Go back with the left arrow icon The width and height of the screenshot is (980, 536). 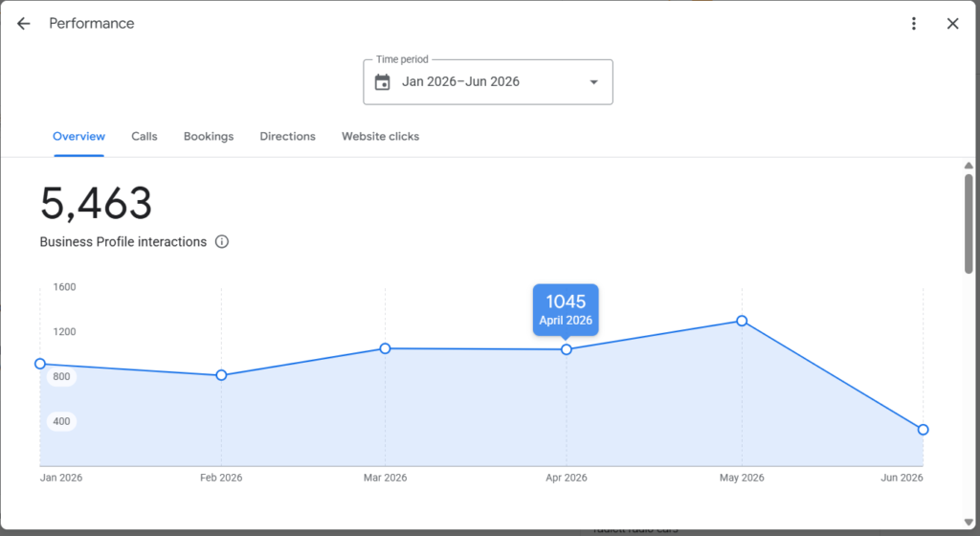pos(23,24)
